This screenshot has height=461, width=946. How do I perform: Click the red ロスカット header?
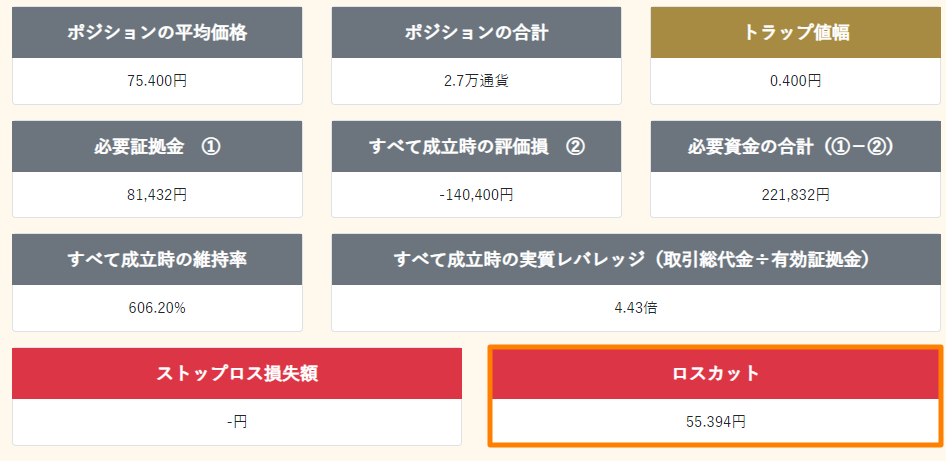pyautogui.click(x=716, y=374)
